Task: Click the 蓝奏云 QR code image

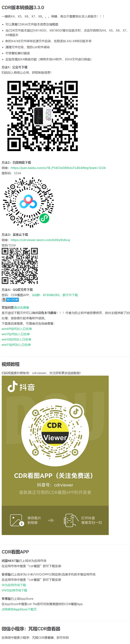Action: [20, 266]
